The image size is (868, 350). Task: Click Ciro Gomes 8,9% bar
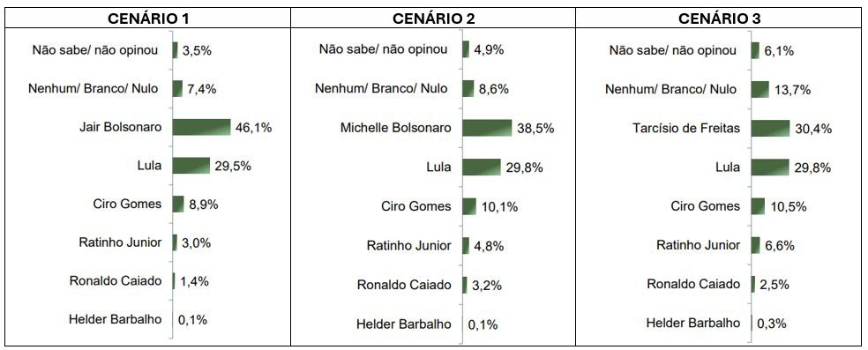coord(177,204)
